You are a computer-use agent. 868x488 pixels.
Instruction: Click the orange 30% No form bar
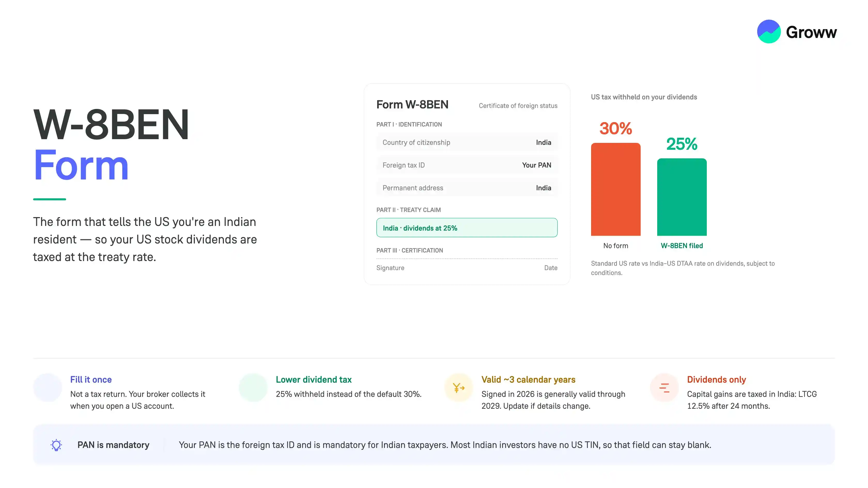click(616, 189)
